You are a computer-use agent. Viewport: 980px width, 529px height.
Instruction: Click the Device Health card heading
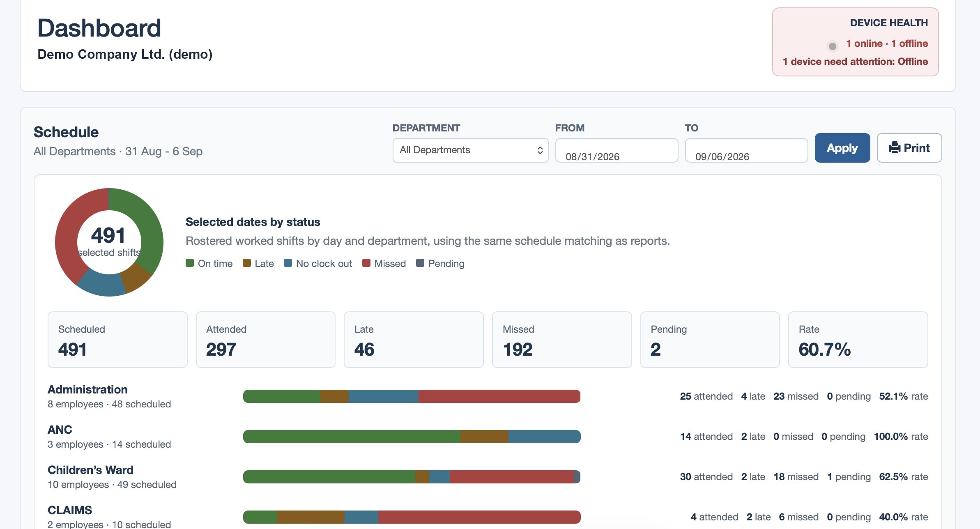coord(889,23)
